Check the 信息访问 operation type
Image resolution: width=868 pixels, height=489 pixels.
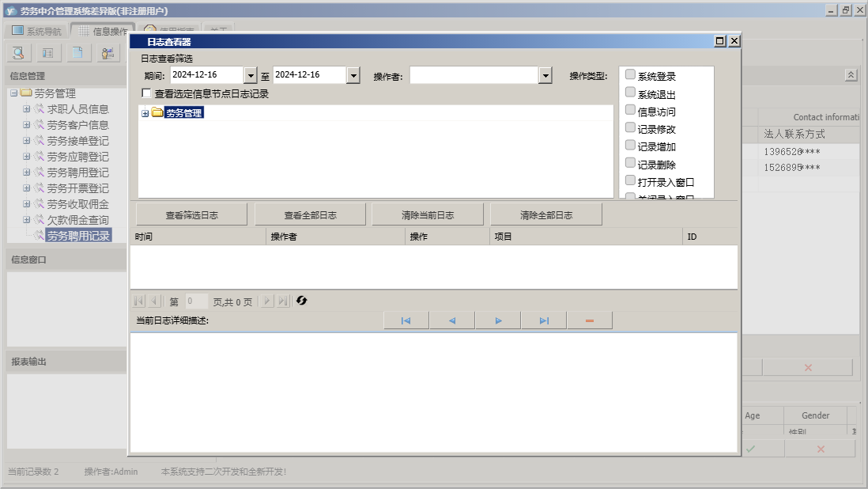pos(630,110)
